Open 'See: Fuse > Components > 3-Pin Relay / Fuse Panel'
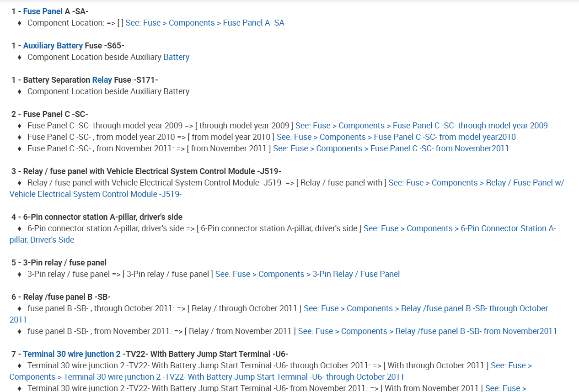The image size is (579, 392). coord(307,274)
